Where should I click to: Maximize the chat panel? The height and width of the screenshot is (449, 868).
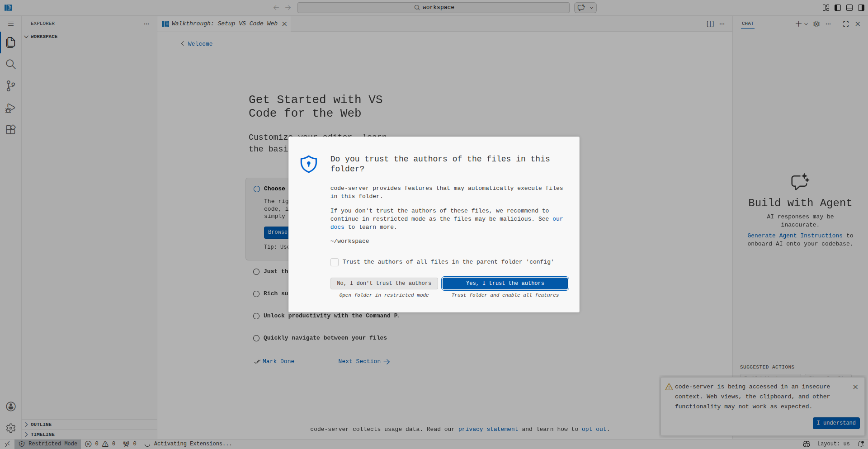tap(846, 24)
